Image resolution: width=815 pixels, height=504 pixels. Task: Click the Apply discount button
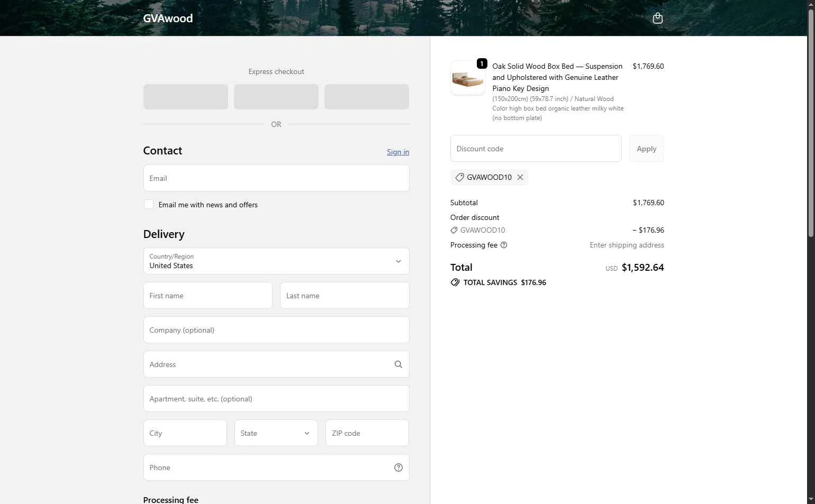click(646, 149)
